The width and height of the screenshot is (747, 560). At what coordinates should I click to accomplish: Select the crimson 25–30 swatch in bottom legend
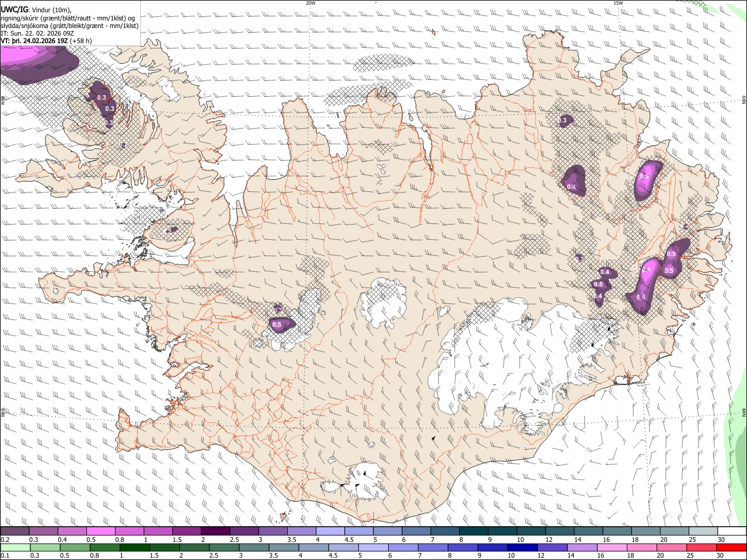pyautogui.click(x=702, y=548)
